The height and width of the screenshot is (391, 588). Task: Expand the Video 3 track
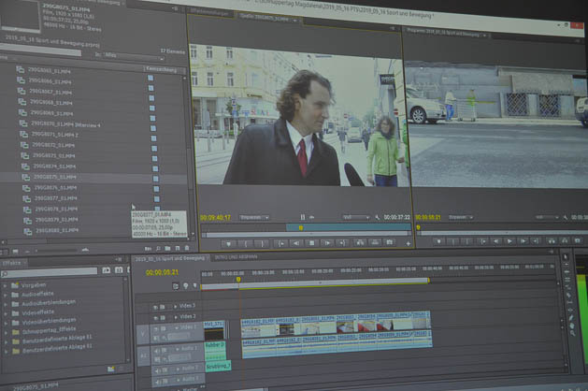pos(175,306)
